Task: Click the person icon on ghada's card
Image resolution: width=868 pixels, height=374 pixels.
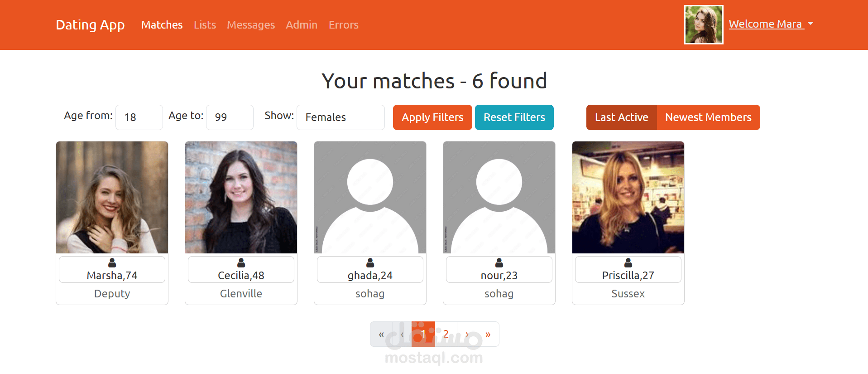Action: (370, 263)
